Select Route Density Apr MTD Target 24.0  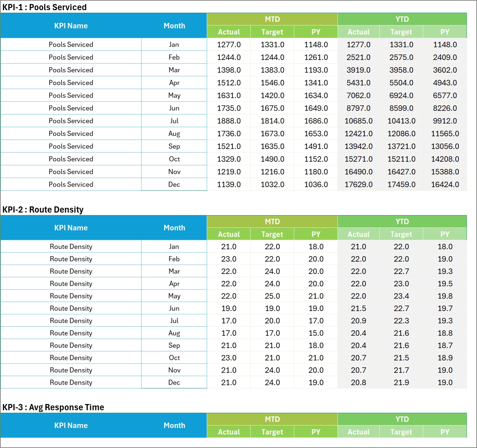(272, 284)
